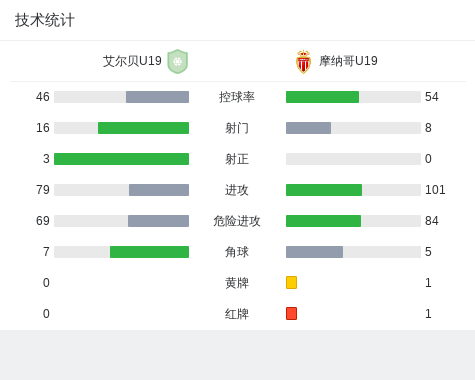Click the red card icon

[291, 313]
